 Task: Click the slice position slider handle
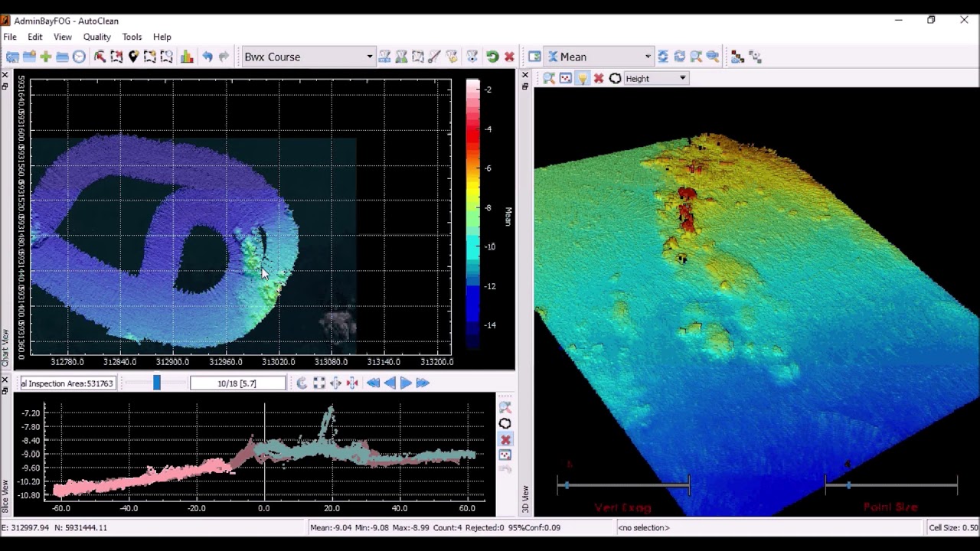(x=157, y=383)
